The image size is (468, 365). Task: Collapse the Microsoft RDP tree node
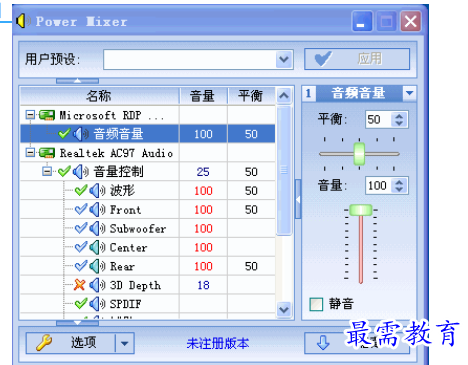click(30, 115)
